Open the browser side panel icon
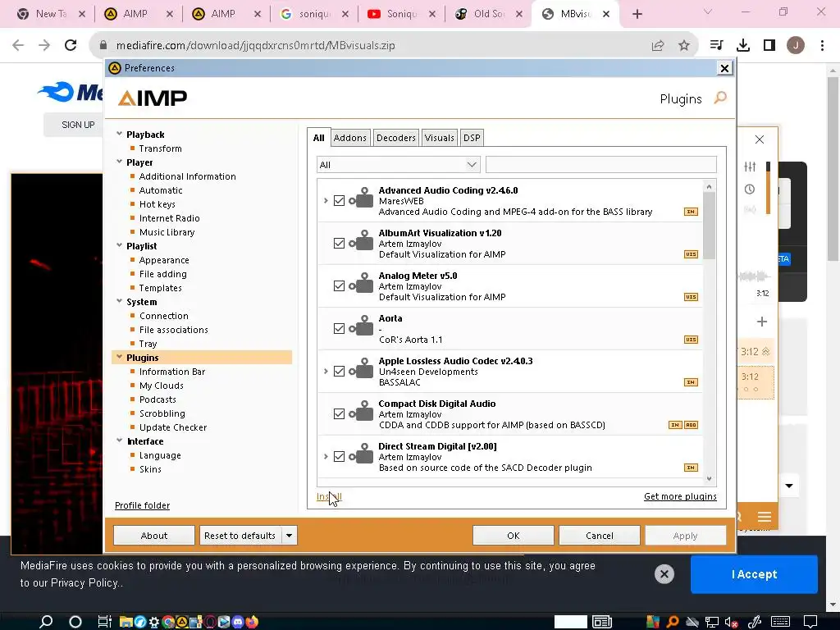 [769, 46]
